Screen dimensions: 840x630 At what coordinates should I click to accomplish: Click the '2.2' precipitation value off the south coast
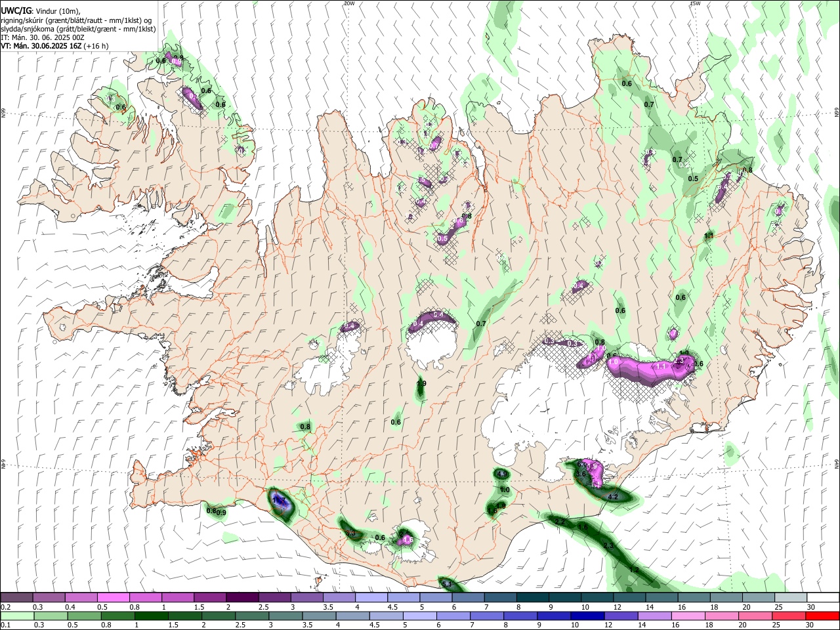560,522
